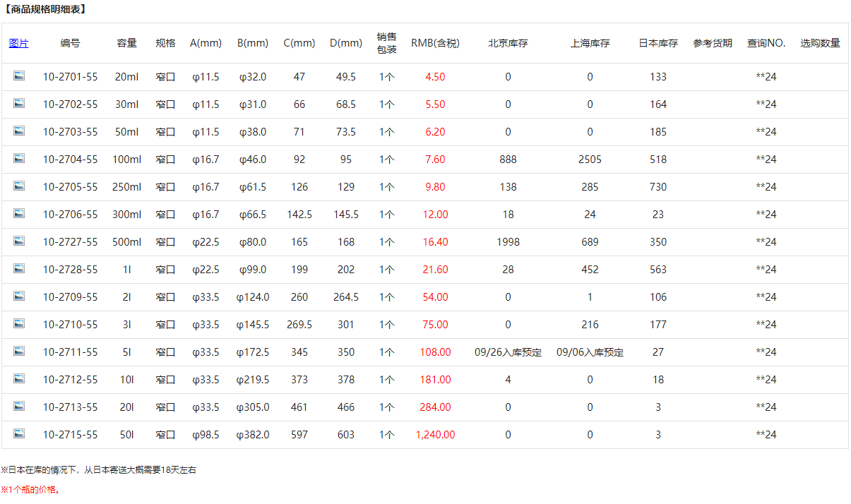The height and width of the screenshot is (504, 851).
Task: Open image icon for the 250ml bottle
Action: (19, 186)
